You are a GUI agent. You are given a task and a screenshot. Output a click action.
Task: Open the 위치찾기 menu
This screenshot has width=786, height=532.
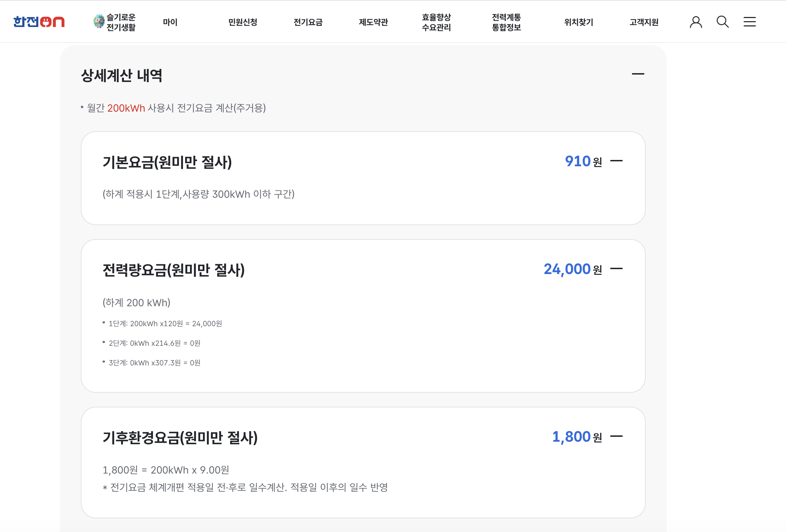[578, 22]
